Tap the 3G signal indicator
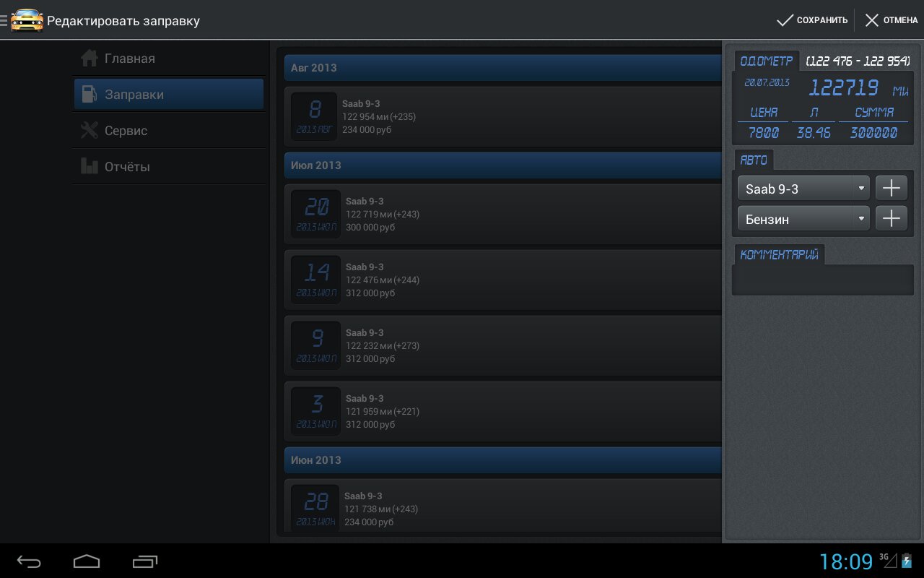This screenshot has width=924, height=578. click(x=888, y=560)
